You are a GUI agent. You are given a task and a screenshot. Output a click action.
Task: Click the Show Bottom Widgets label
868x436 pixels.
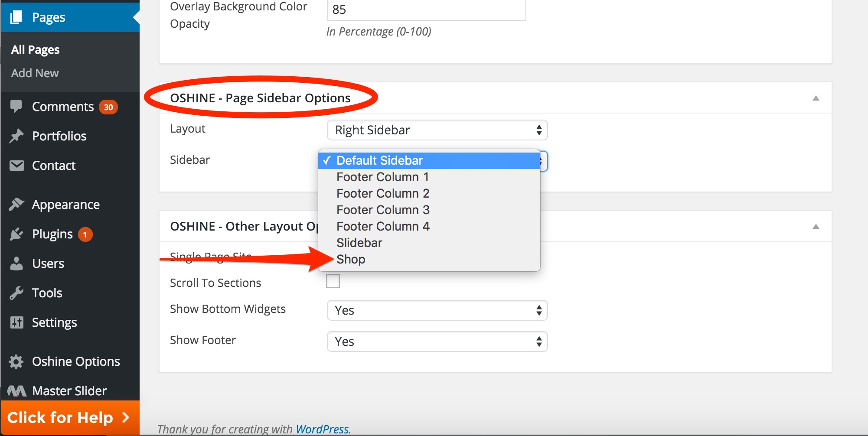pyautogui.click(x=228, y=309)
